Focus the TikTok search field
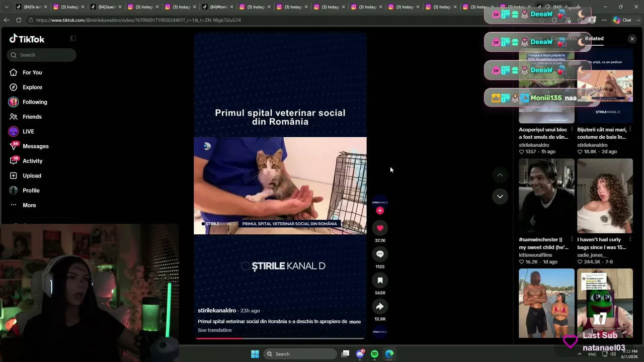The image size is (644, 362). (x=42, y=55)
